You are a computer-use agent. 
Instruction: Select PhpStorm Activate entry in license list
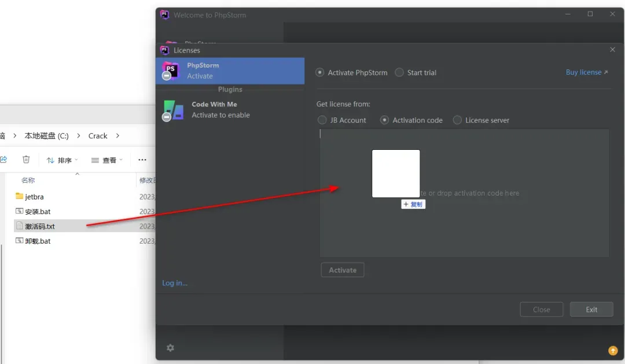(x=230, y=71)
